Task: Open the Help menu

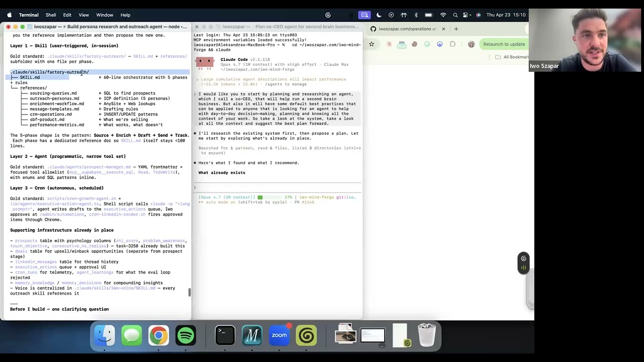Action: click(125, 15)
